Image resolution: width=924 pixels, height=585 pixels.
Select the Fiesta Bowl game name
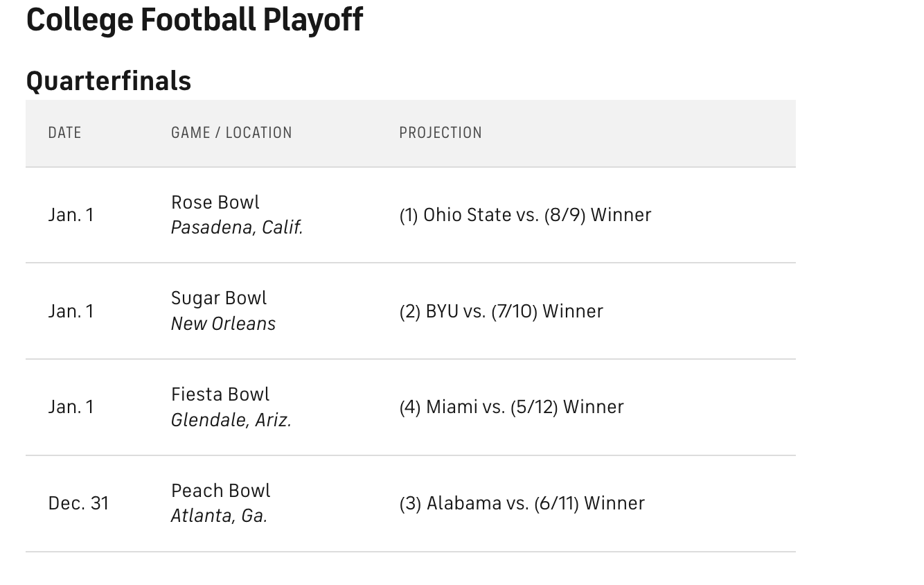(220, 394)
